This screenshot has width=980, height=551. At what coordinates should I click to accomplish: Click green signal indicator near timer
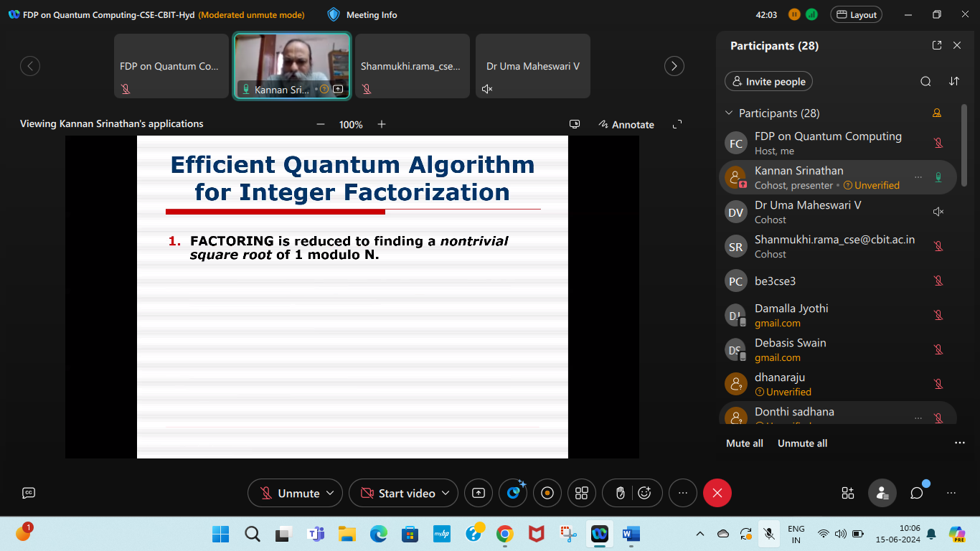tap(811, 14)
